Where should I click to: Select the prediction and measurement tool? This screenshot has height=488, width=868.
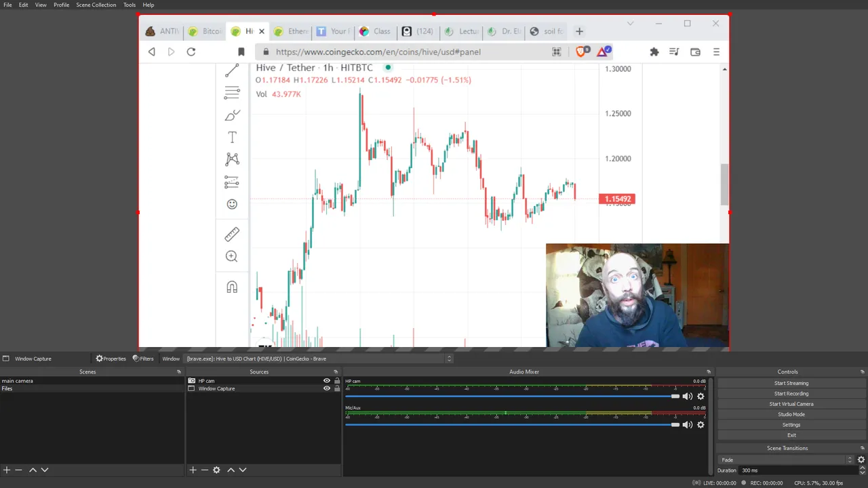(232, 182)
